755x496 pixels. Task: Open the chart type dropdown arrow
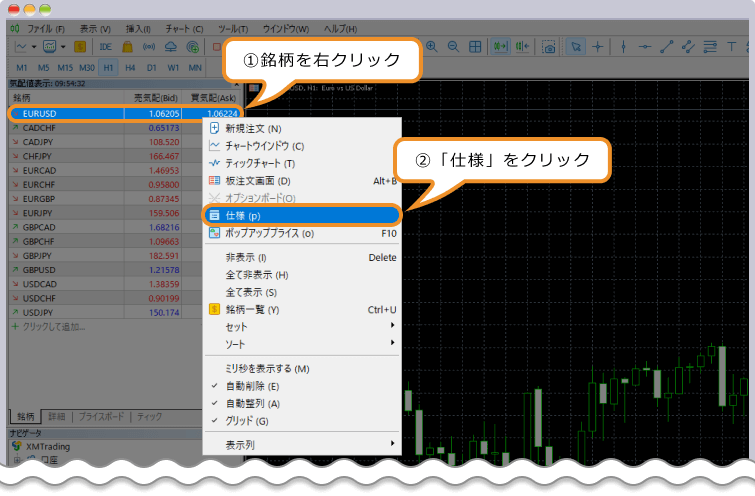[x=34, y=47]
